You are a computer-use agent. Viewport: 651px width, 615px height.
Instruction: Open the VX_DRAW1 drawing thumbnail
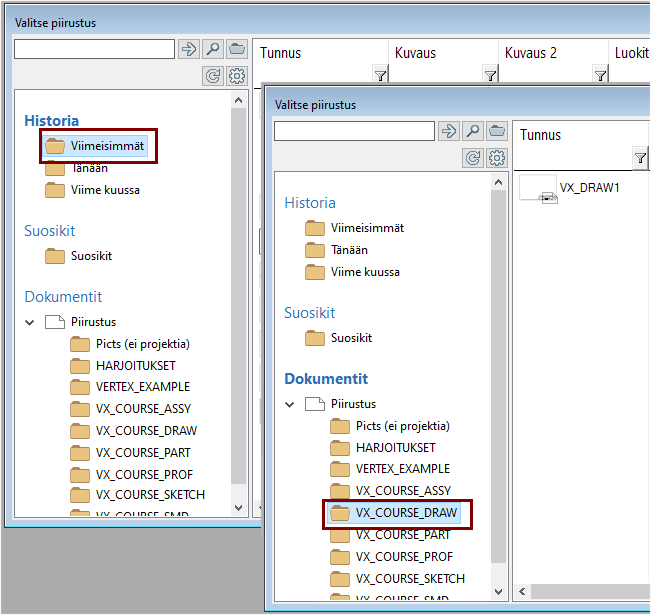[x=538, y=188]
